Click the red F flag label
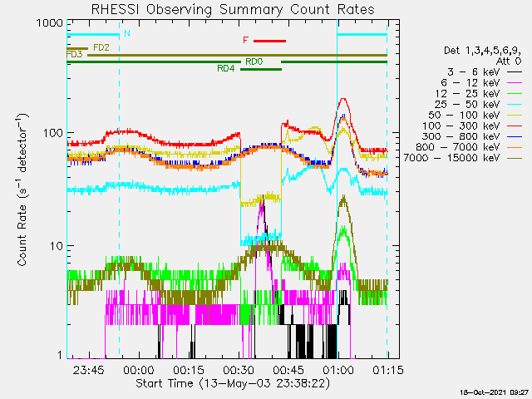The height and width of the screenshot is (399, 532). tap(246, 40)
